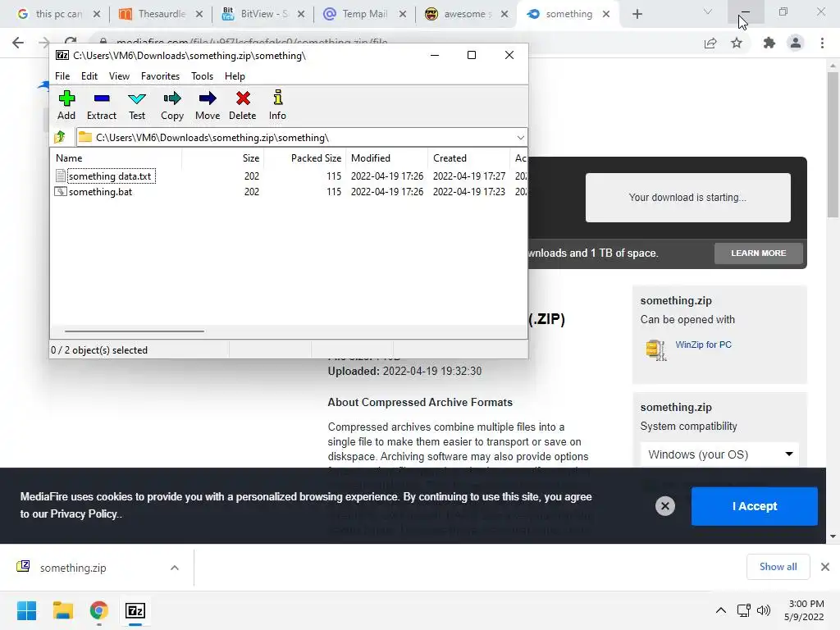
Task: Switch to the Temp Mail tab
Action: coord(365,14)
